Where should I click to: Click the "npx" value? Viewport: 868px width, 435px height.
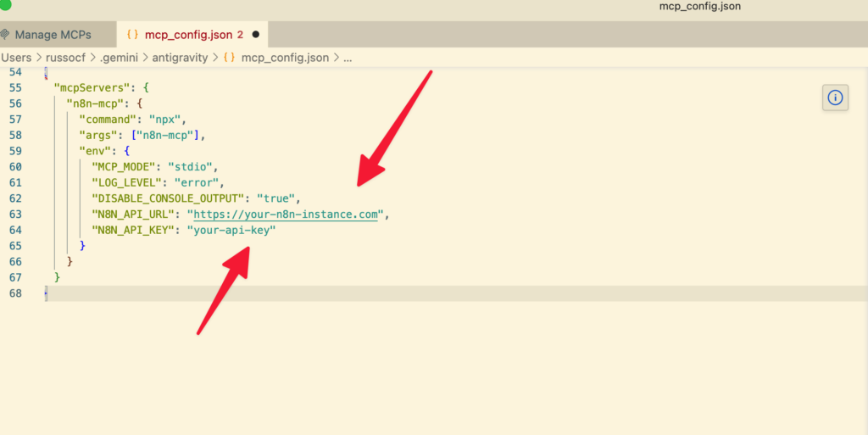pos(165,120)
